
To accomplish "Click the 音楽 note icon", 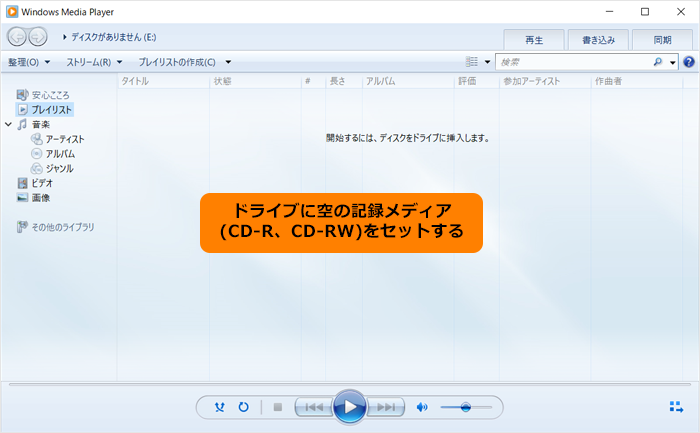I will [22, 125].
